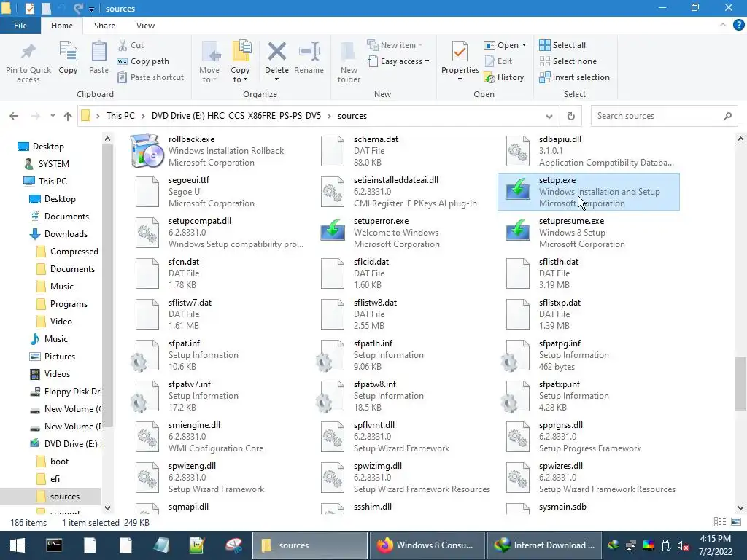Switch to Internet Download taskbar button

(x=545, y=545)
